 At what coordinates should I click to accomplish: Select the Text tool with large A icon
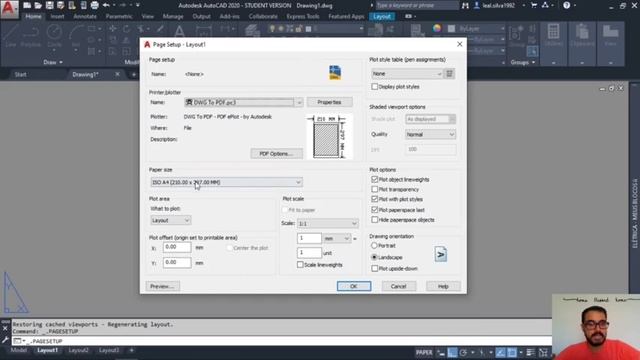tap(179, 31)
